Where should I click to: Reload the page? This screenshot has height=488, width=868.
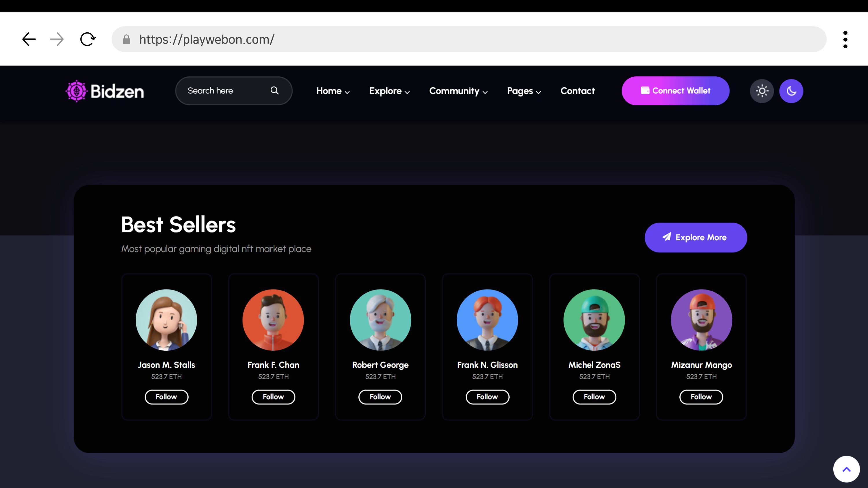point(88,39)
